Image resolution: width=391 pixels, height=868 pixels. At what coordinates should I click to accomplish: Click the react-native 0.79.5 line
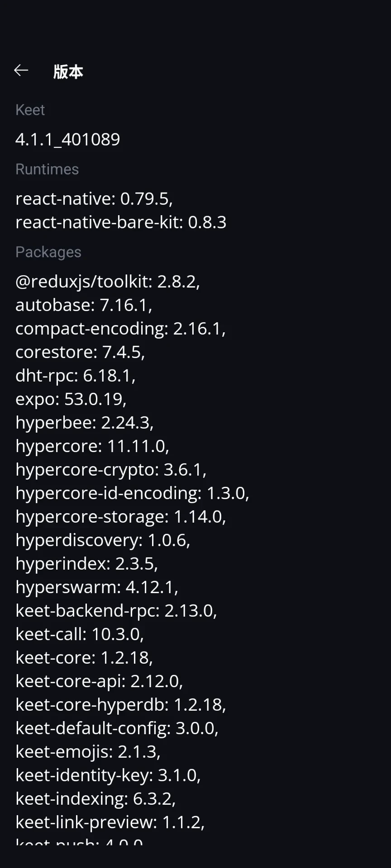(94, 199)
